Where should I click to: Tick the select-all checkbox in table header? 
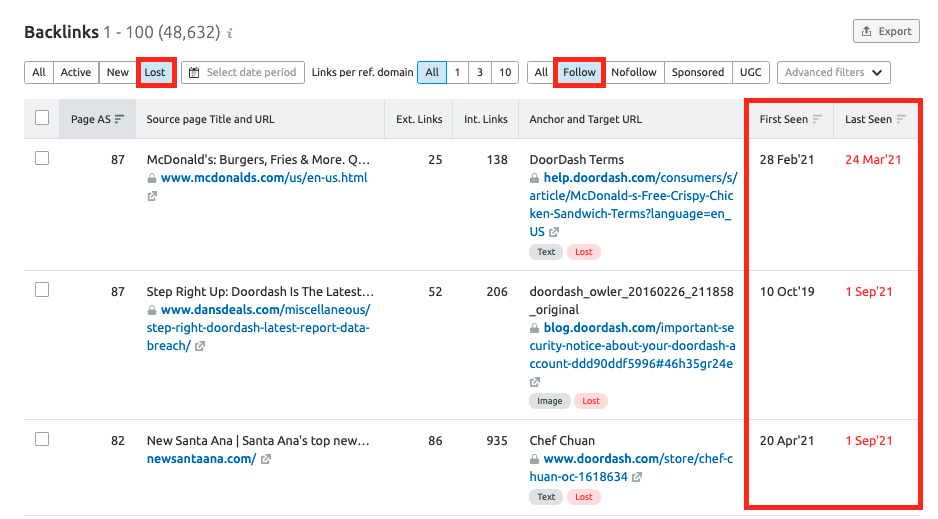click(x=42, y=118)
